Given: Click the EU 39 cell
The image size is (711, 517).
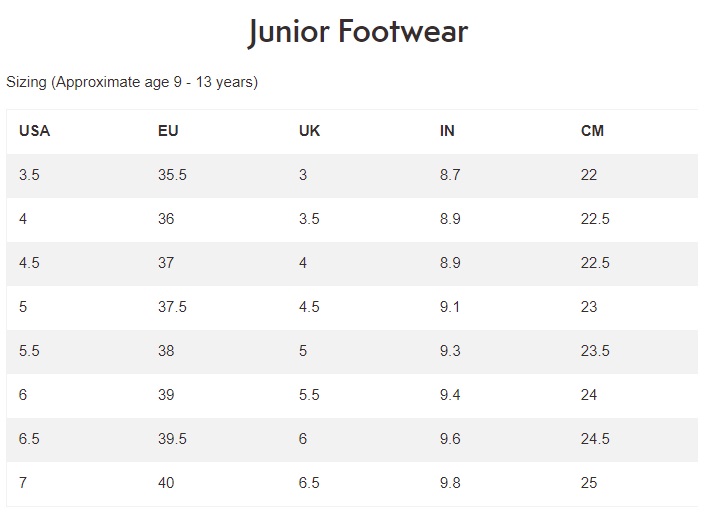Looking at the screenshot, I should coord(166,395).
